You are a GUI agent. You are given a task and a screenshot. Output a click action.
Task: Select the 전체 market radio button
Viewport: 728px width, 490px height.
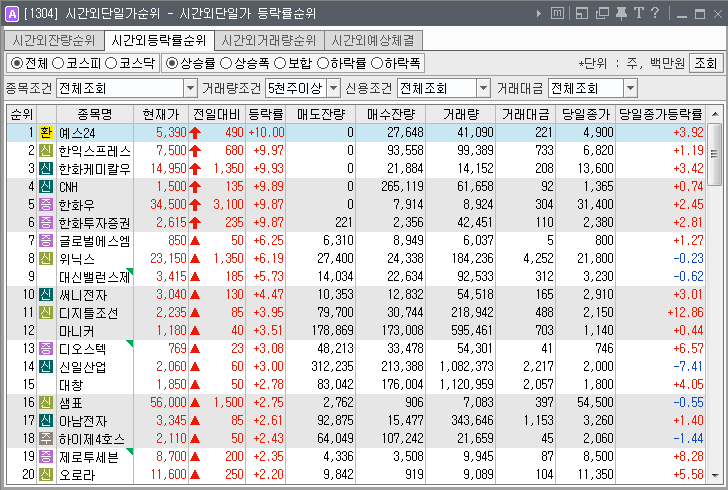pos(17,63)
